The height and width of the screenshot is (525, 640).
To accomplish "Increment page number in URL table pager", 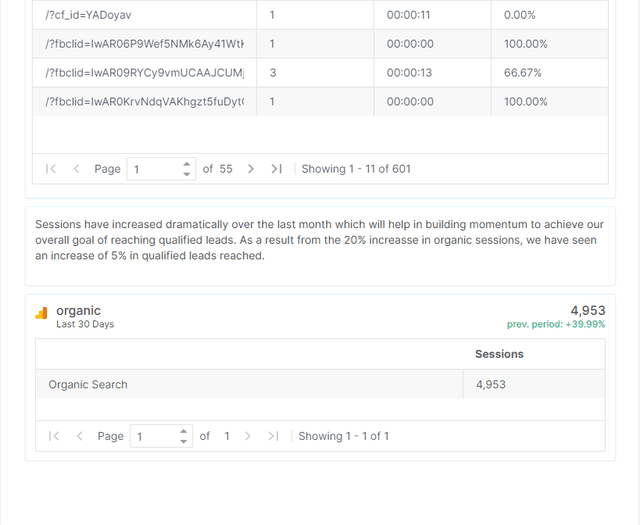I will pyautogui.click(x=187, y=164).
